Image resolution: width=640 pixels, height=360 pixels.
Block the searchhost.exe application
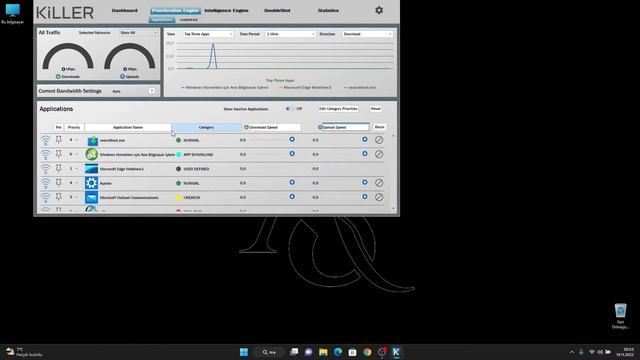click(379, 140)
